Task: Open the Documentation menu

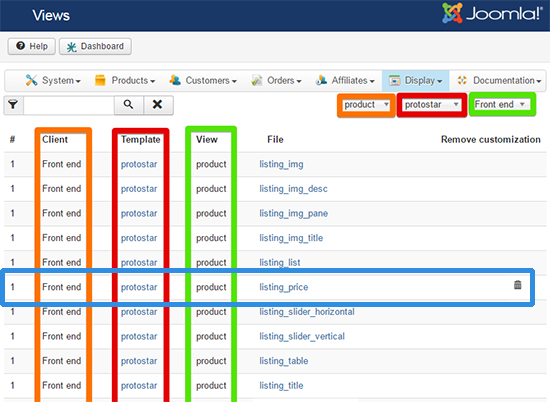Action: pyautogui.click(x=499, y=80)
